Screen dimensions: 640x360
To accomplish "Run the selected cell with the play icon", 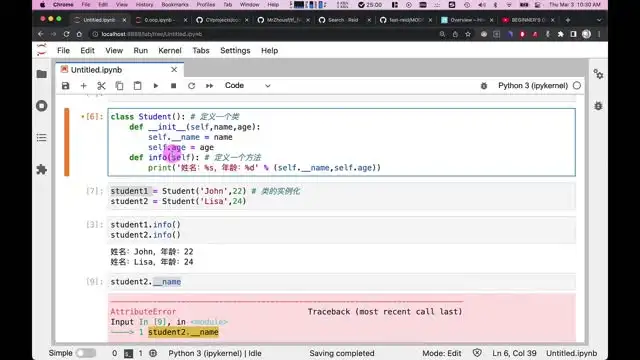I will (156, 86).
